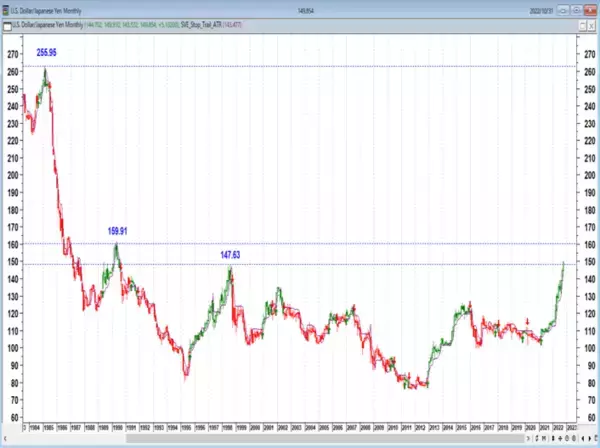Select the 159.91 peak label

119,232
